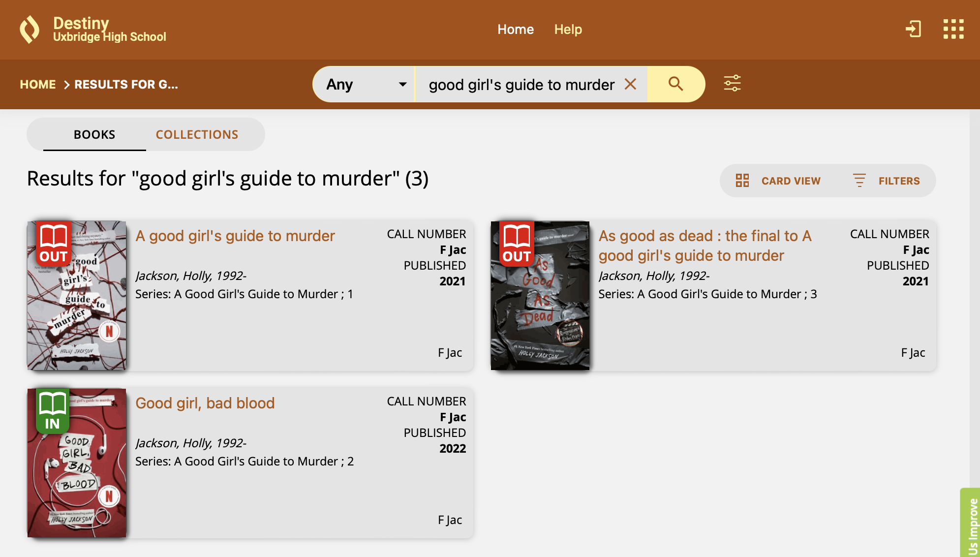
Task: Open Good girl, bad blood title link
Action: 205,403
